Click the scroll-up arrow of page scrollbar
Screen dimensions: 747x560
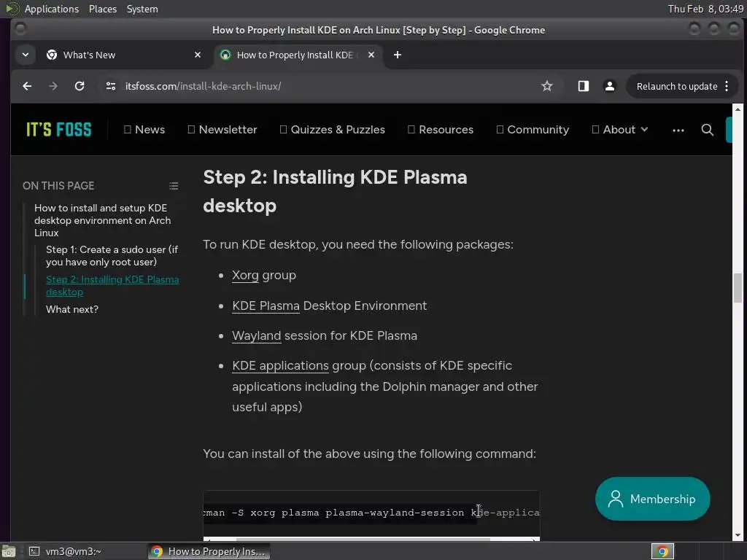click(x=738, y=109)
